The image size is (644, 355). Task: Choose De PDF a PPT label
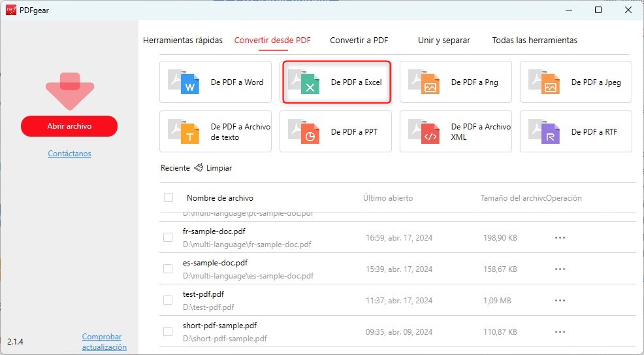[355, 132]
